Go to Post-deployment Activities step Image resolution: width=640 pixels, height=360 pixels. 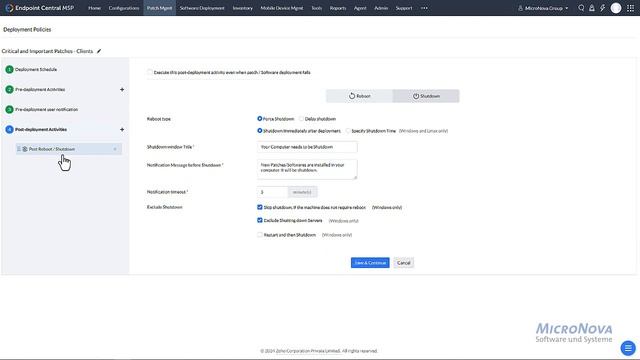coord(41,129)
